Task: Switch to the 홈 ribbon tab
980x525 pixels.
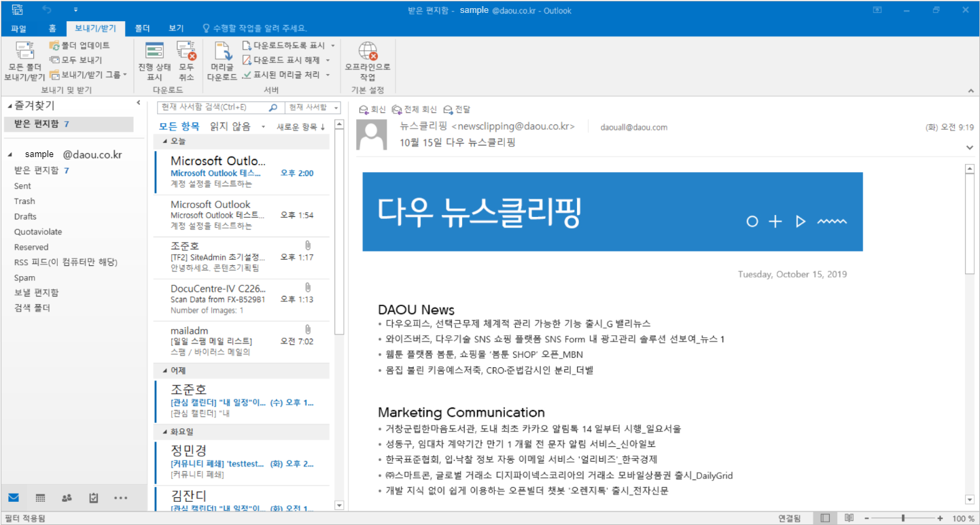Action: [x=52, y=29]
